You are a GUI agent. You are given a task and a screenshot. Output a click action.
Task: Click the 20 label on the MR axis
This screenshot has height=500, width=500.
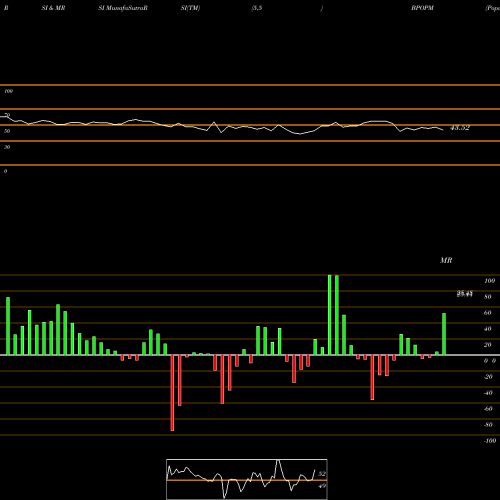coord(488,345)
